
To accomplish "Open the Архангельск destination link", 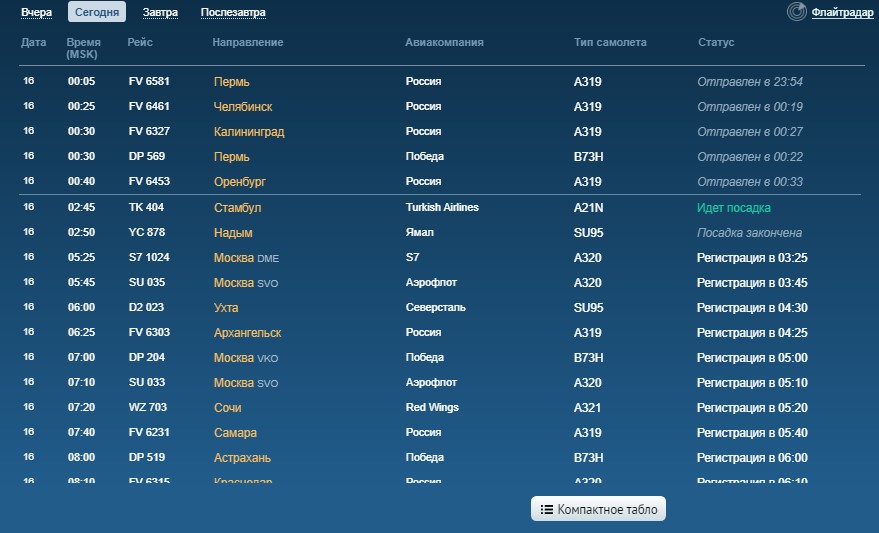I will click(247, 332).
